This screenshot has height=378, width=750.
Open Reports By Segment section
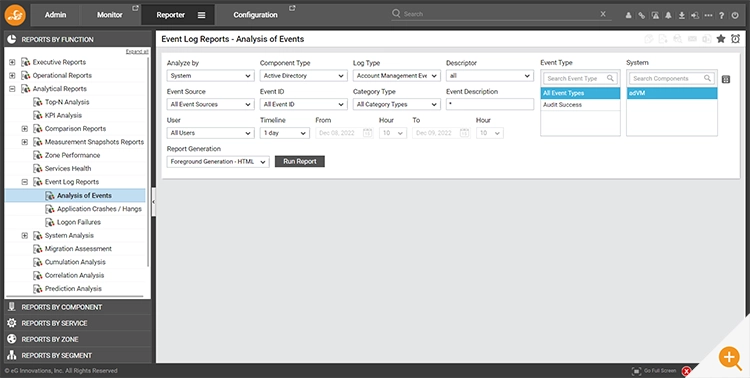(77, 356)
